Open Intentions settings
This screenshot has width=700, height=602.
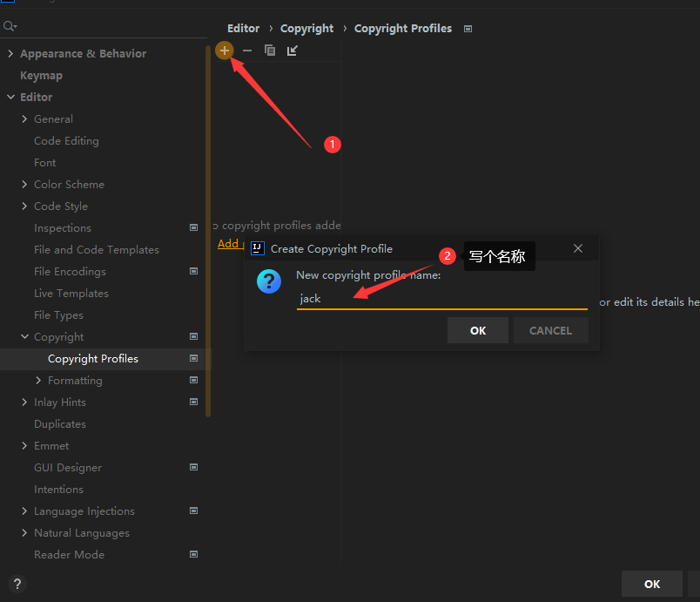click(58, 490)
